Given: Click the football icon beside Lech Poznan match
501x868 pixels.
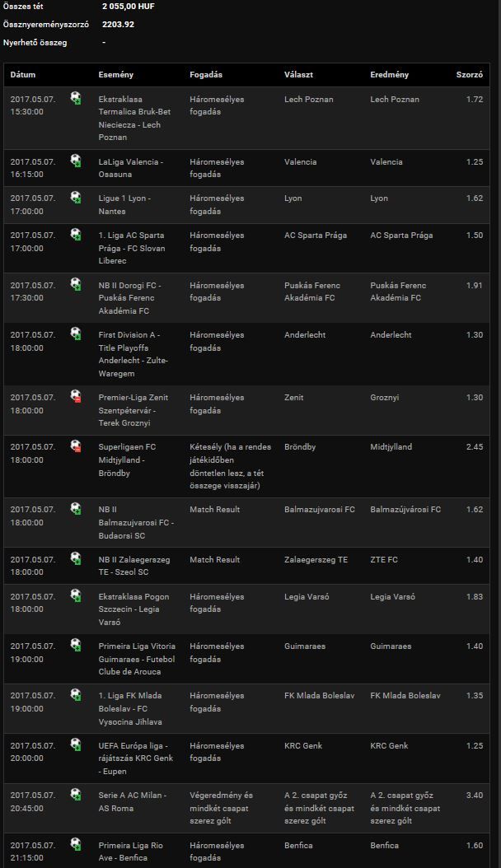Looking at the screenshot, I should pyautogui.click(x=76, y=98).
